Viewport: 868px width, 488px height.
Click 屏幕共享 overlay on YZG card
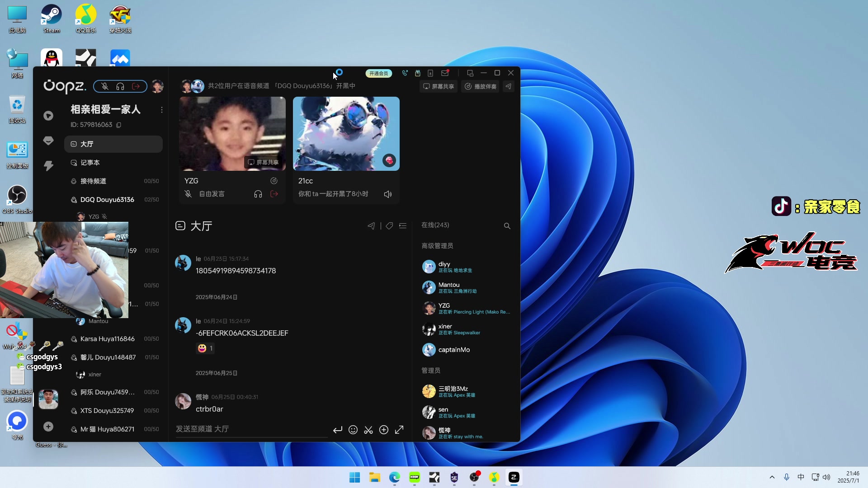click(x=263, y=162)
